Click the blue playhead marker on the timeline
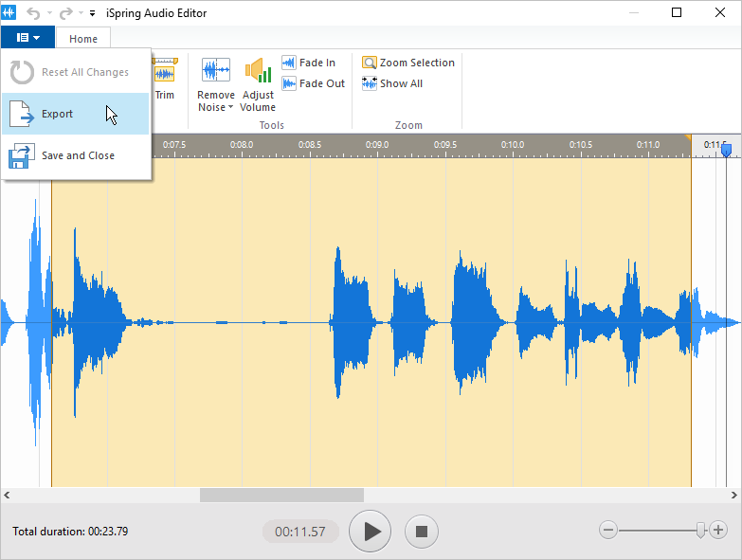The height and width of the screenshot is (560, 742). pos(726,149)
